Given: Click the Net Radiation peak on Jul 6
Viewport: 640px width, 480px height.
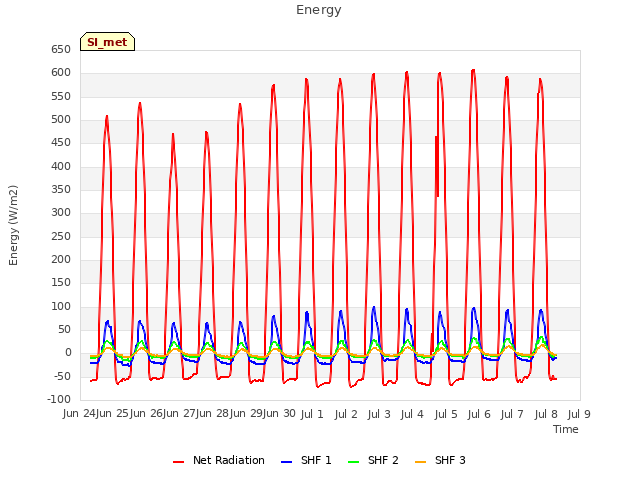Looking at the screenshot, I should click(x=473, y=70).
